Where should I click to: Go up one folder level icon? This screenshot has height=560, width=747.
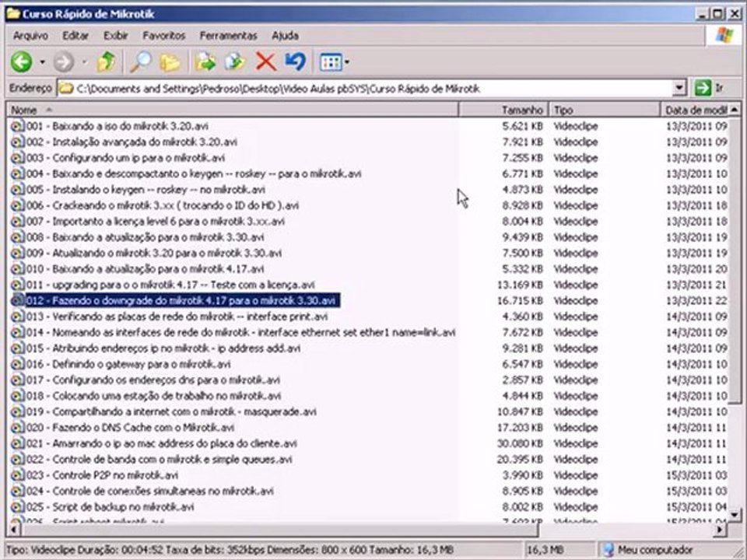click(106, 62)
